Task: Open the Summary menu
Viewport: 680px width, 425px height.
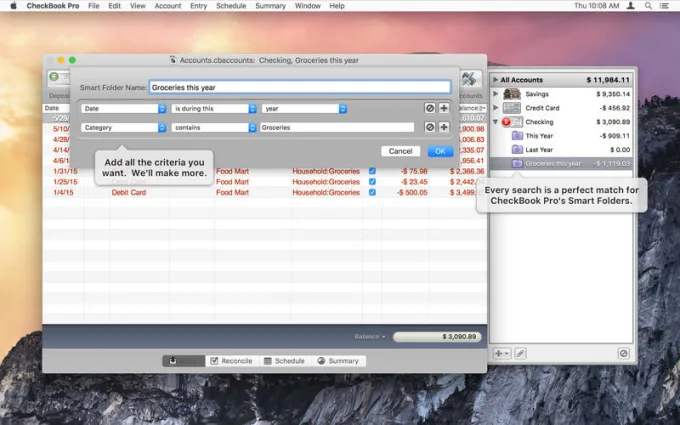Action: click(x=271, y=6)
